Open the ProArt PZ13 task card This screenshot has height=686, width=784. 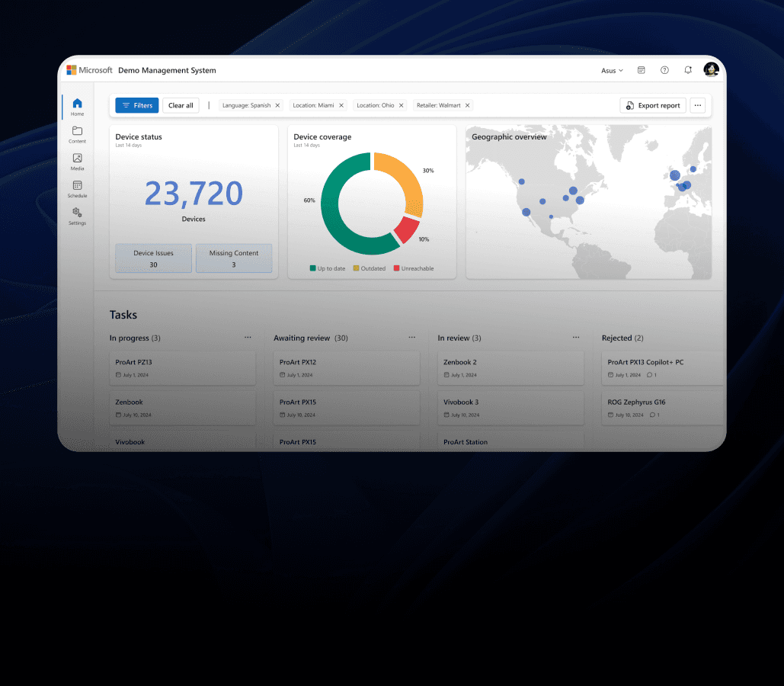(x=183, y=368)
